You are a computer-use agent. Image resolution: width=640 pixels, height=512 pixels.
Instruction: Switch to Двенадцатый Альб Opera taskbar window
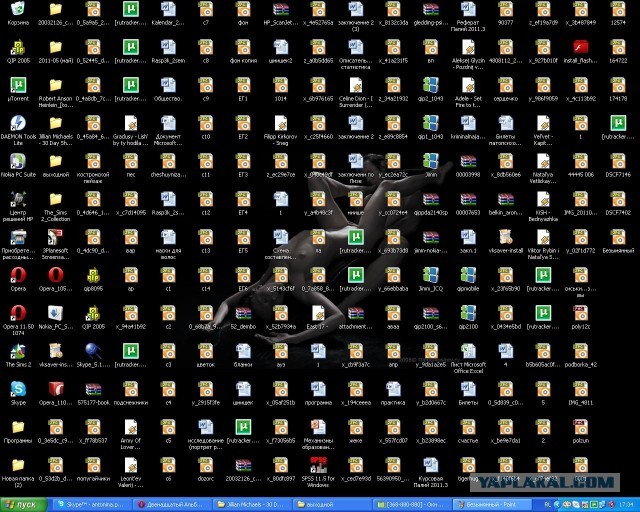[173, 505]
